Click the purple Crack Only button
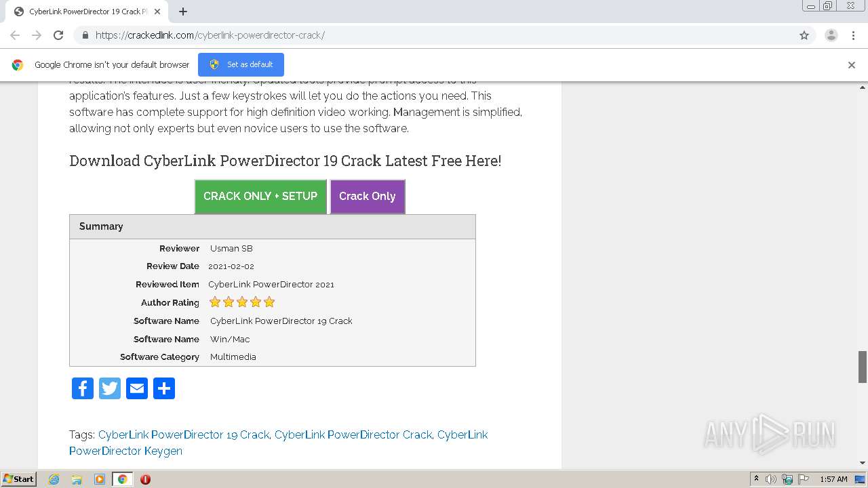This screenshot has height=488, width=868. (368, 197)
